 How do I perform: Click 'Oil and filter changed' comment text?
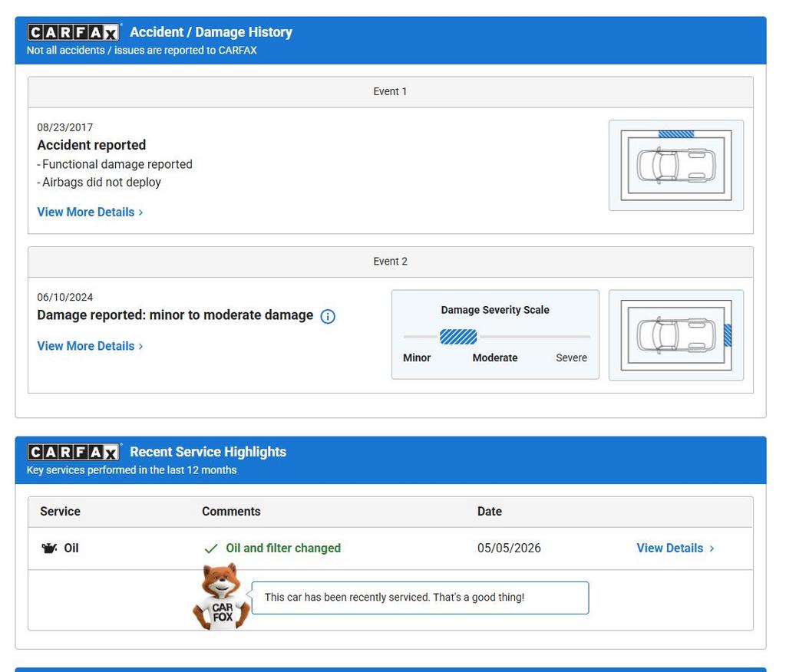pyautogui.click(x=283, y=548)
